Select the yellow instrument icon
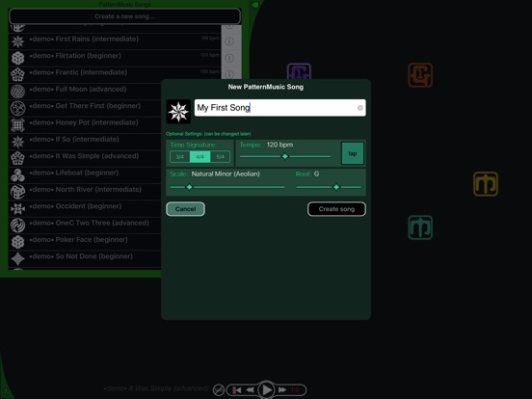Screen dimensions: 532x399 click(x=486, y=184)
